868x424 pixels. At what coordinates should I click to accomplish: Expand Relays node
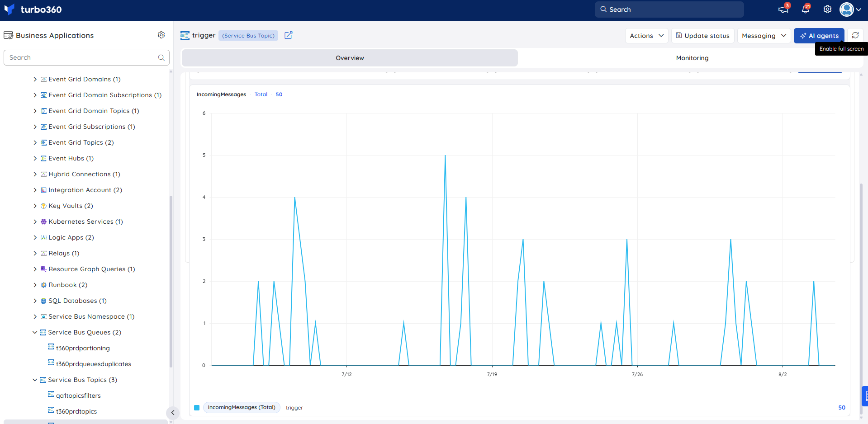pos(35,253)
